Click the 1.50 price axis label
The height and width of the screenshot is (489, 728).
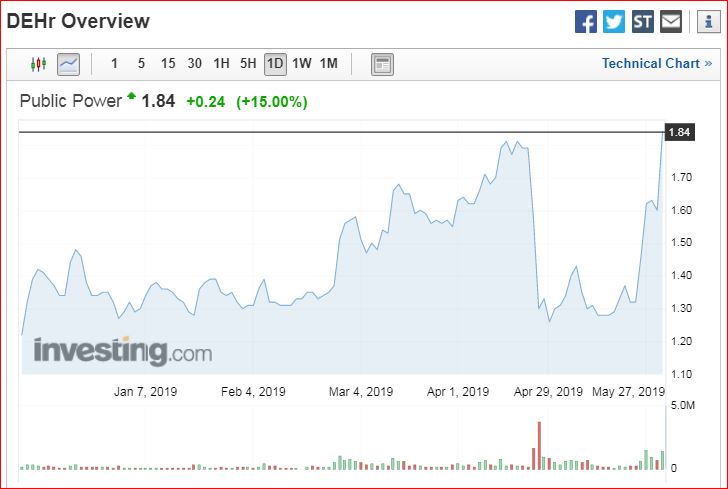682,242
